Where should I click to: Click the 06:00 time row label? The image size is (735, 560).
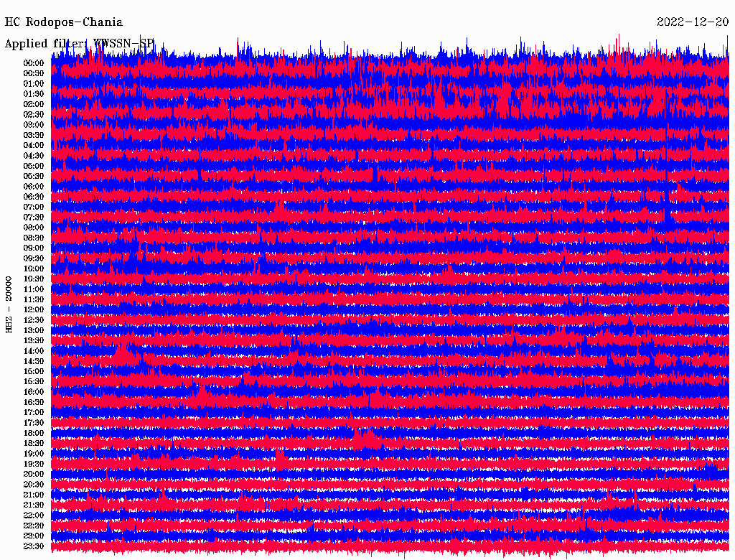(34, 187)
